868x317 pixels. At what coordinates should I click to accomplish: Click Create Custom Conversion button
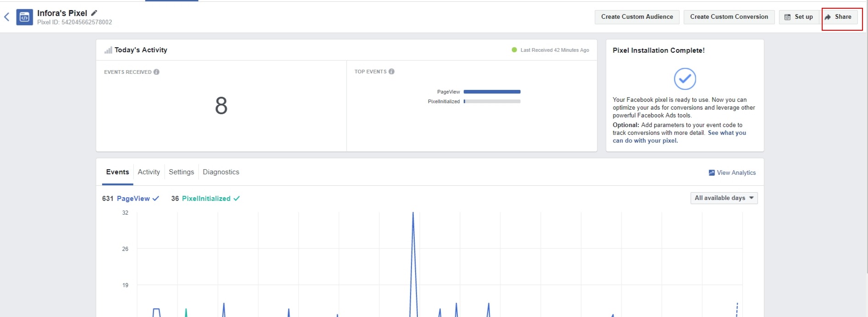tap(729, 17)
